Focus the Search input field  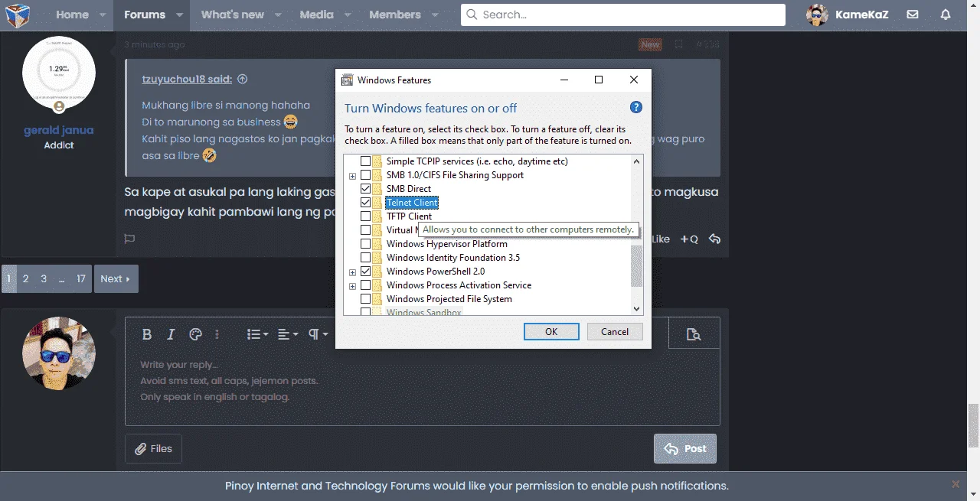[623, 15]
